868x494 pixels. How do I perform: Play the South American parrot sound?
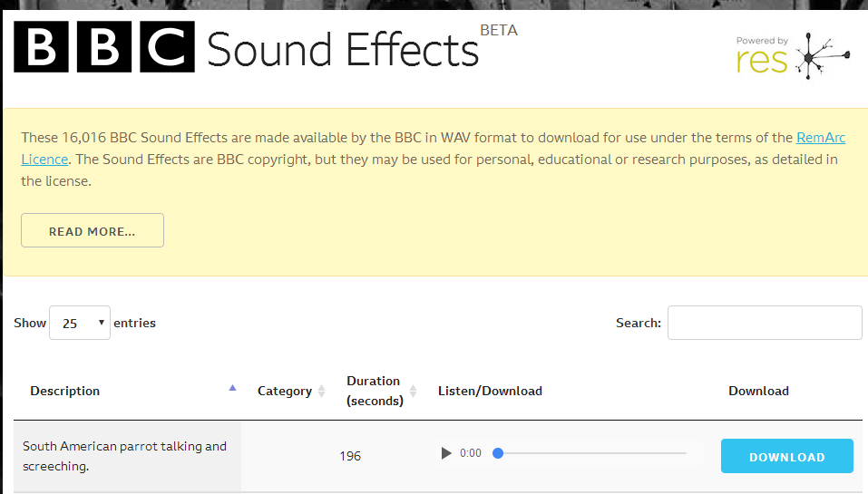click(446, 453)
